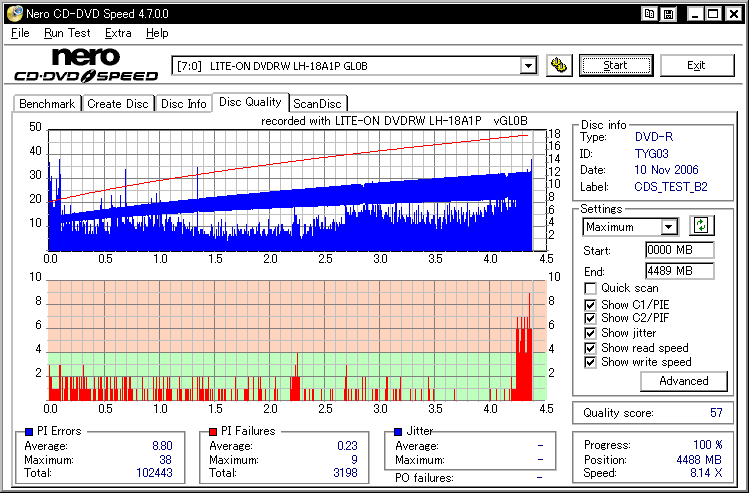The image size is (749, 493).
Task: Click the PI Errors chart area
Action: [297, 190]
